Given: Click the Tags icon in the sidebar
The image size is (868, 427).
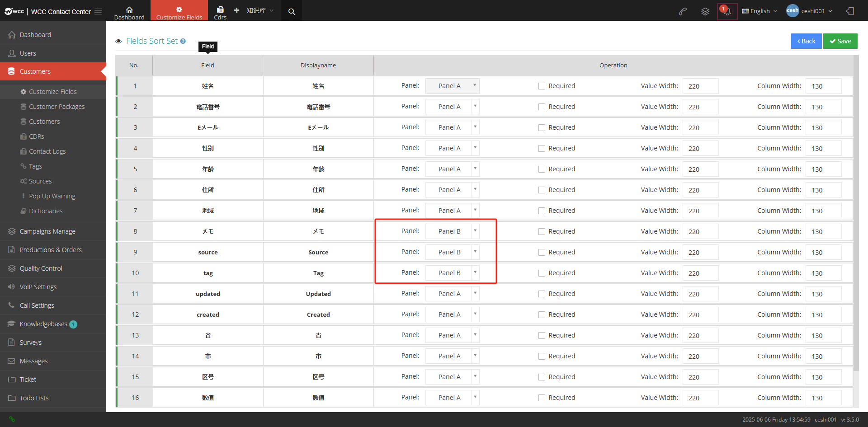Looking at the screenshot, I should 24,166.
